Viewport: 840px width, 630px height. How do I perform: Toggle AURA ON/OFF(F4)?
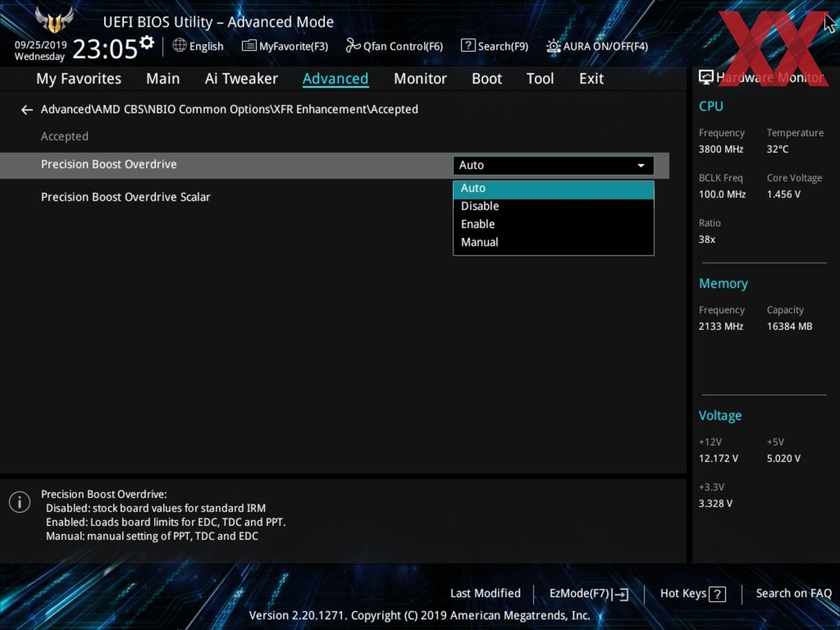(597, 46)
